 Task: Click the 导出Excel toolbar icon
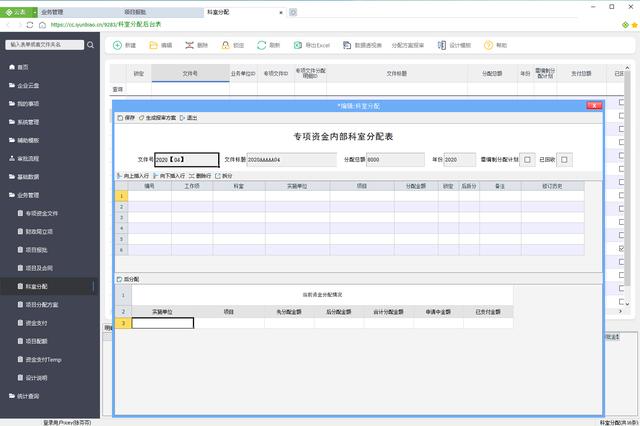coord(298,45)
